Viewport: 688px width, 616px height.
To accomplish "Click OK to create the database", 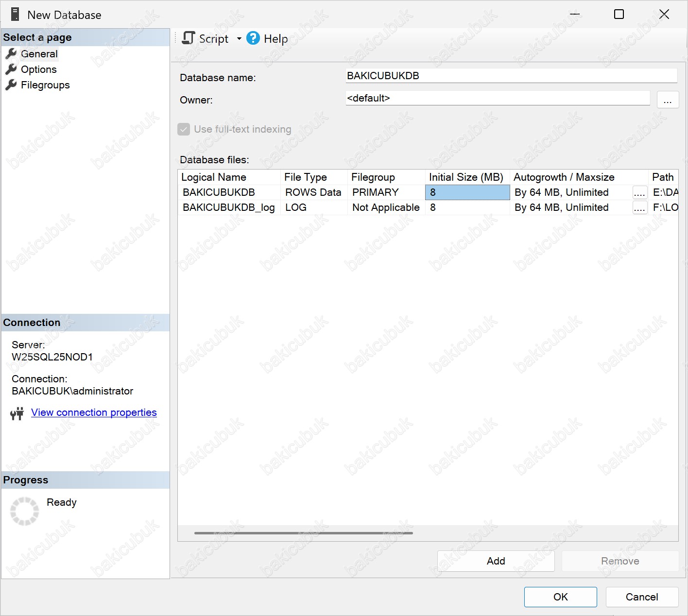I will (x=560, y=597).
